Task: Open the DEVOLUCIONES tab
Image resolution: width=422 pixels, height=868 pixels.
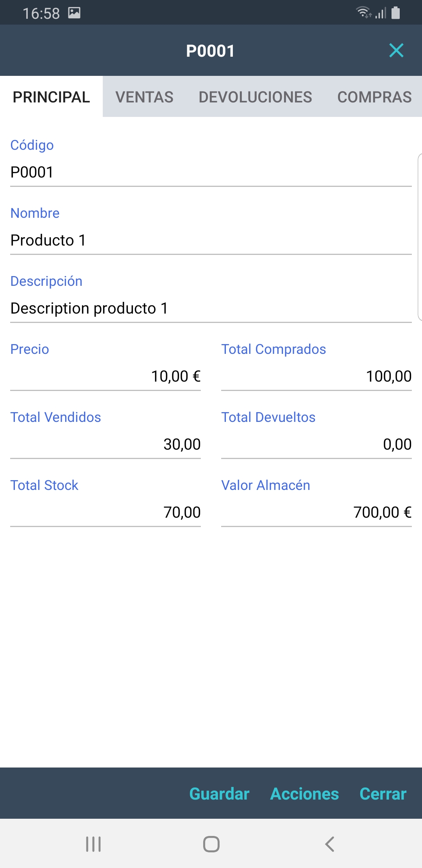Action: 255,97
